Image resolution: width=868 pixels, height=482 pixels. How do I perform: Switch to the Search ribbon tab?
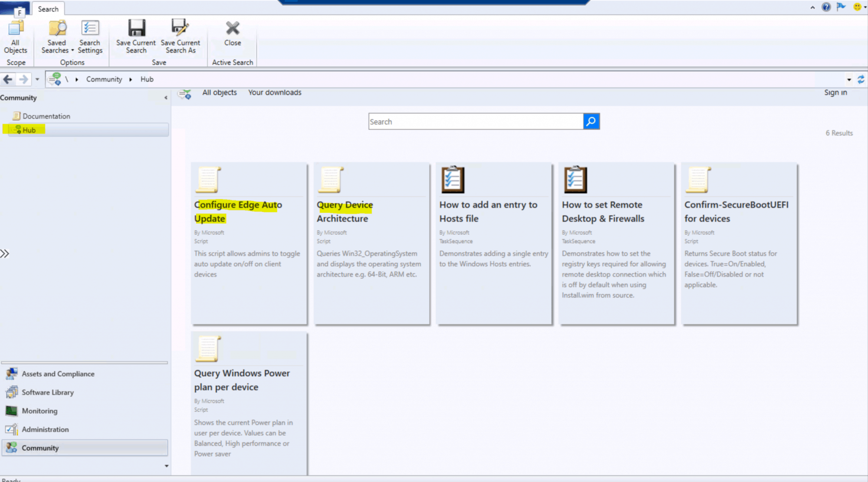[48, 9]
